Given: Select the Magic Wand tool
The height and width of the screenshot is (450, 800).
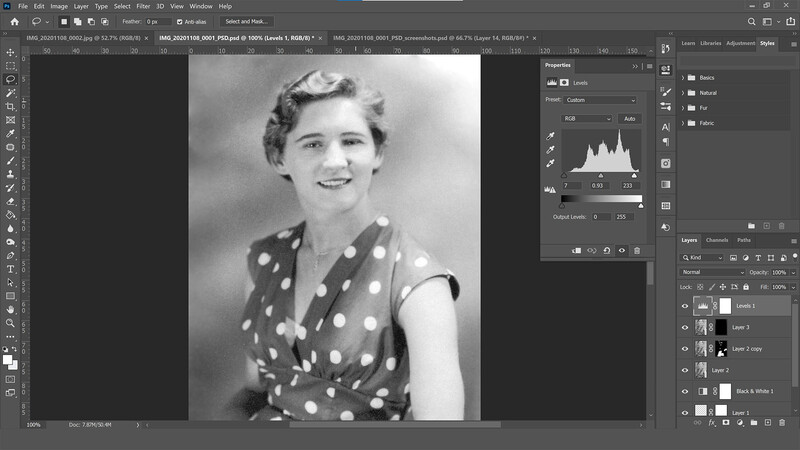Looking at the screenshot, I should pyautogui.click(x=10, y=93).
